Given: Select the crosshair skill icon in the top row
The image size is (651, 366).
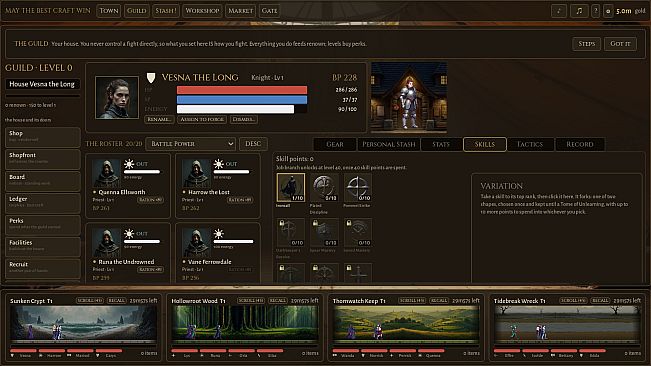Looking at the screenshot, I should click(357, 188).
